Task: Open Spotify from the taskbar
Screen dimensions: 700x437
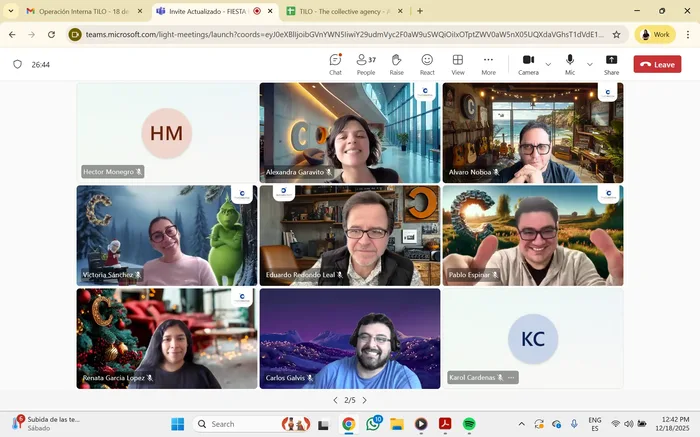Action: coord(469,424)
